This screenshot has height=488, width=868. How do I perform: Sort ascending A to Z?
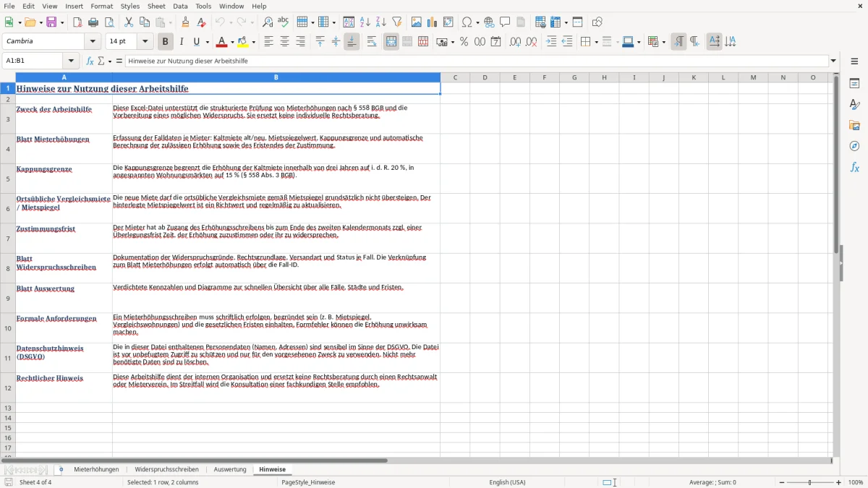click(x=365, y=22)
